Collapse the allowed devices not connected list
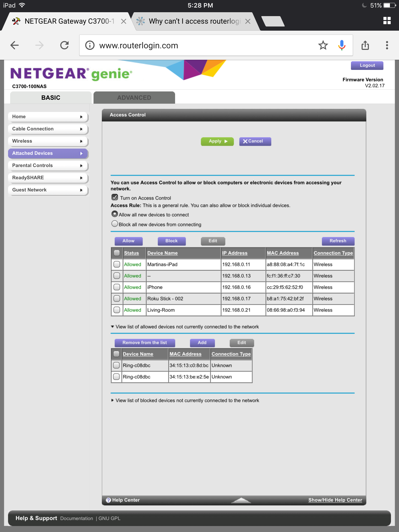Image resolution: width=399 pixels, height=532 pixels. [112, 327]
